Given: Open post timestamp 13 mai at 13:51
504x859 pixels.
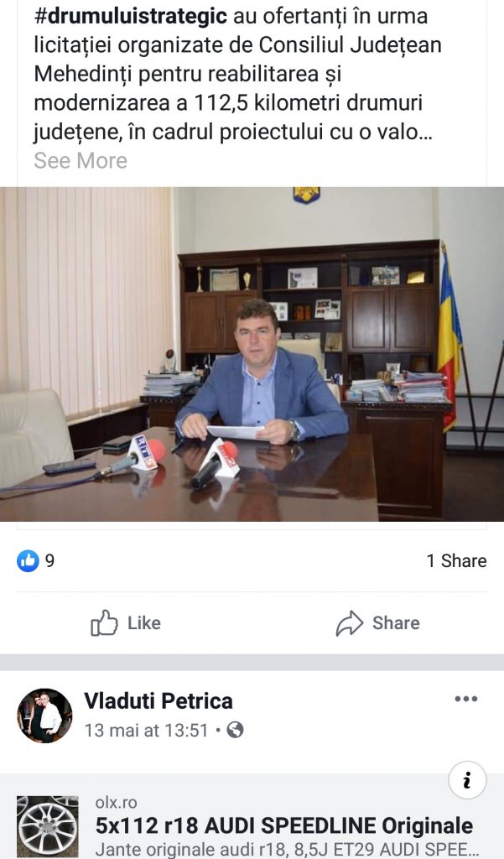Looking at the screenshot, I should [x=146, y=731].
